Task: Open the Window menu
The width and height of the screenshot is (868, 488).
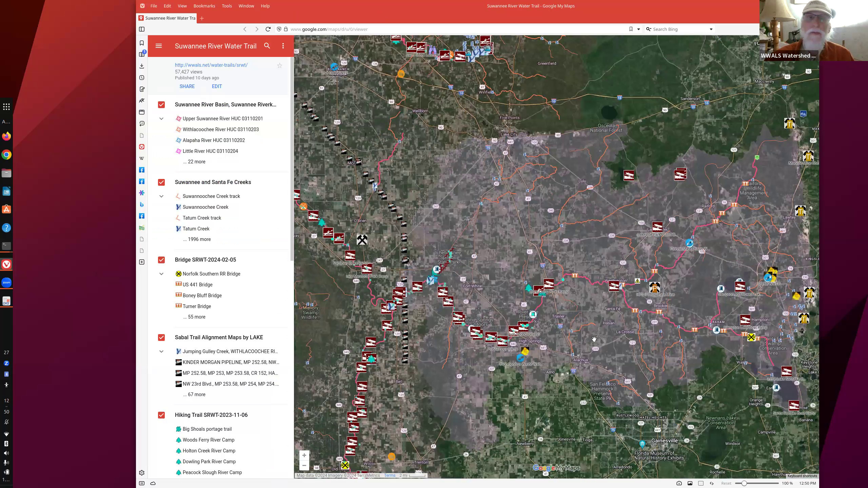Action: 246,6
